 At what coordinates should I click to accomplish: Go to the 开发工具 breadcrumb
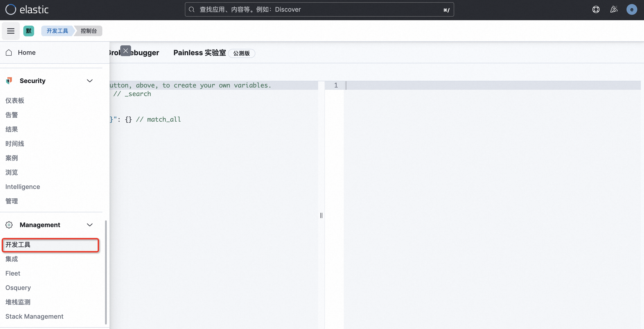pyautogui.click(x=57, y=31)
